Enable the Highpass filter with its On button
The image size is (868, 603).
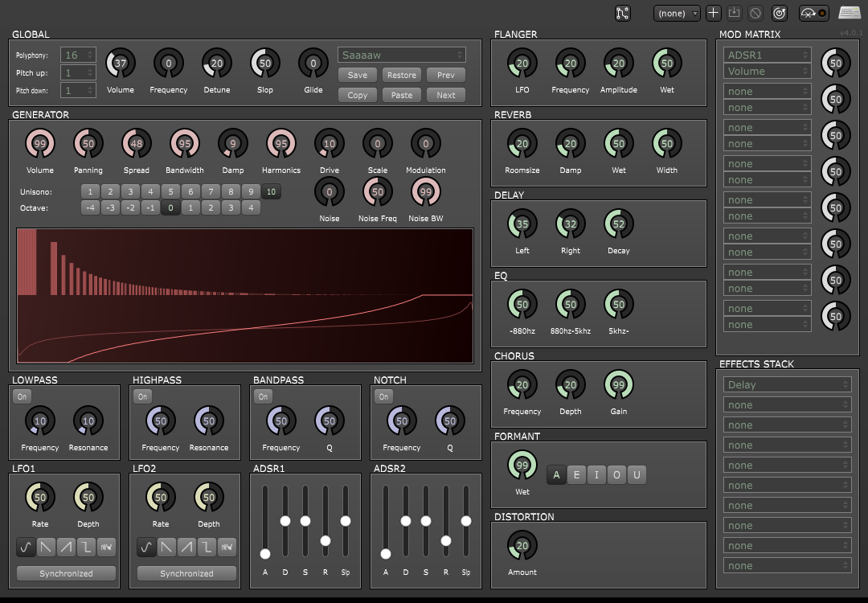coord(142,396)
